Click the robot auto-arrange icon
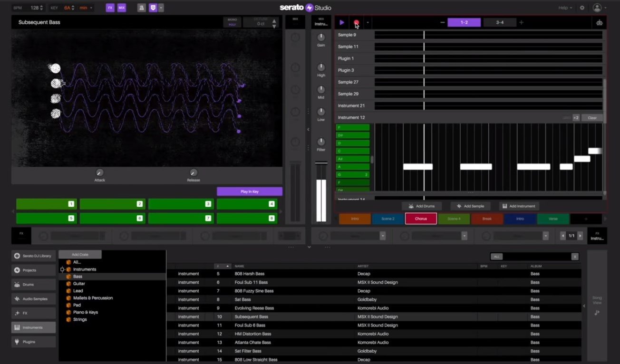Image resolution: width=620 pixels, height=364 pixels. click(x=599, y=22)
